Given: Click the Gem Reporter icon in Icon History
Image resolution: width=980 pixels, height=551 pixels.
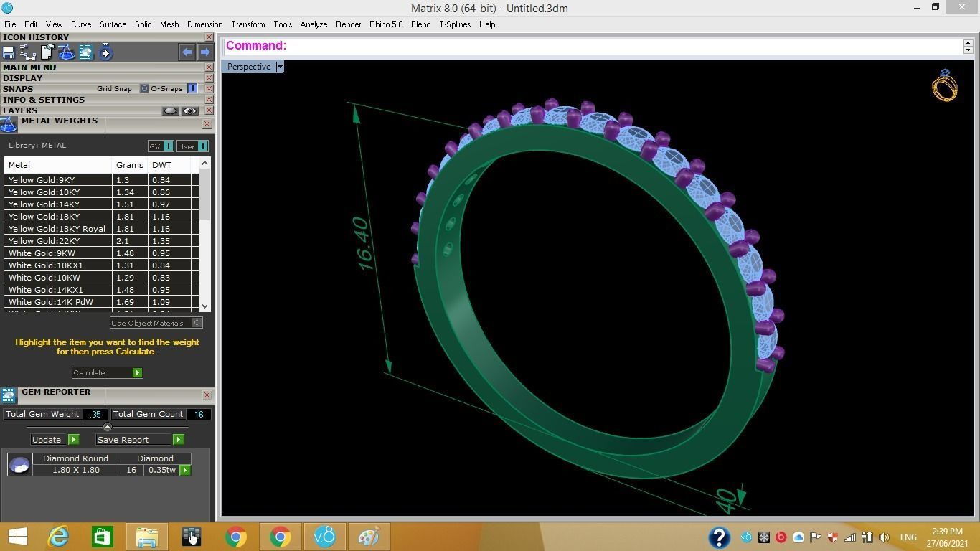Looking at the screenshot, I should tap(86, 52).
